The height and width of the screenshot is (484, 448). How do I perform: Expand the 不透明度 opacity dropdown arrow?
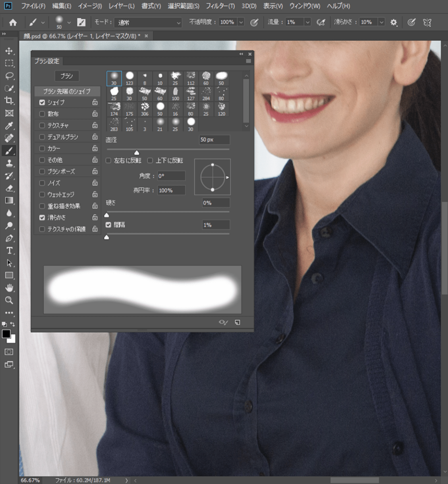pyautogui.click(x=241, y=22)
